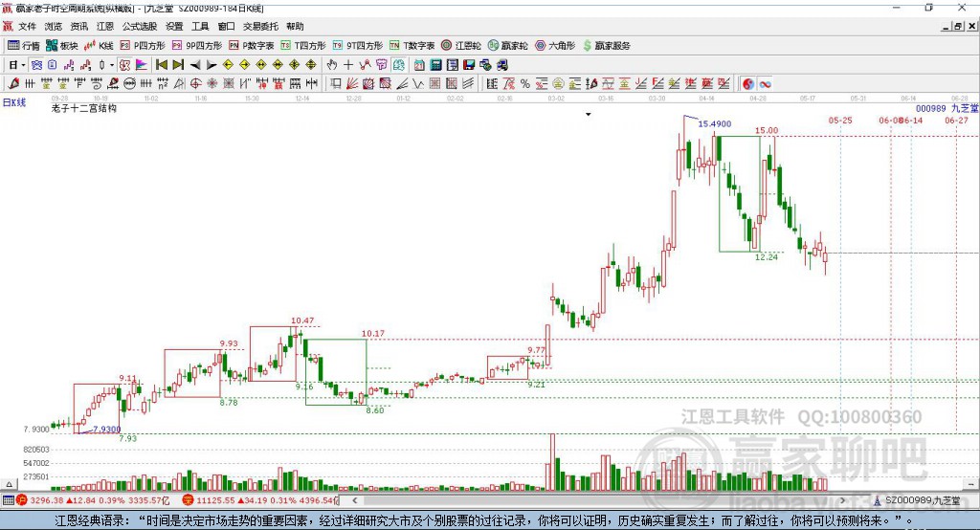Click the 日K线 label at chart corner
Image resolution: width=980 pixels, height=530 pixels.
click(x=14, y=102)
